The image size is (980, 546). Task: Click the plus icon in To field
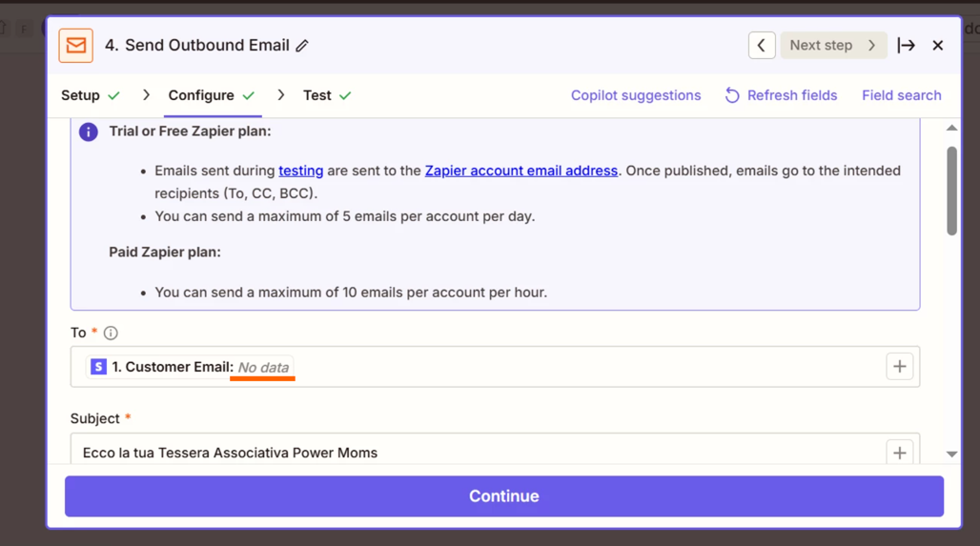(x=899, y=367)
